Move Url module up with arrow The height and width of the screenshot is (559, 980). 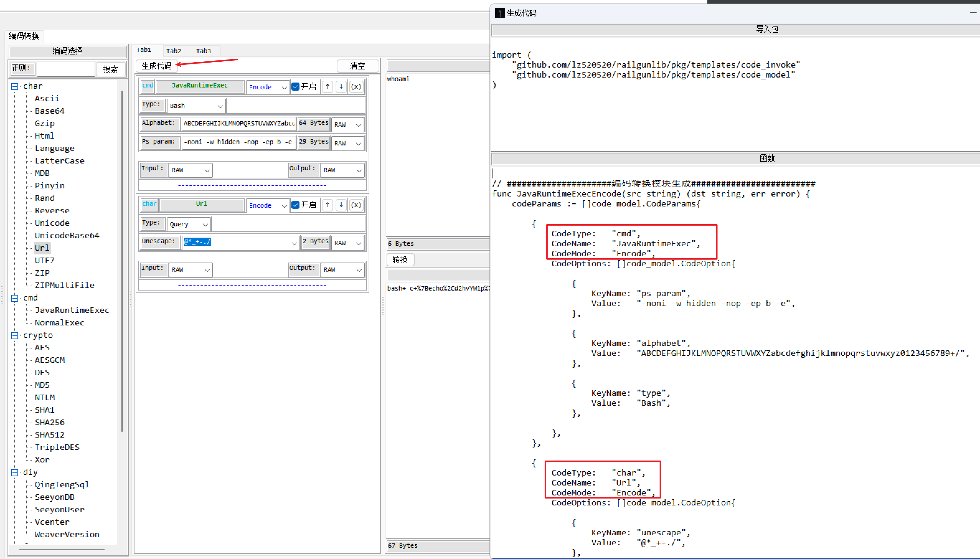click(x=327, y=205)
